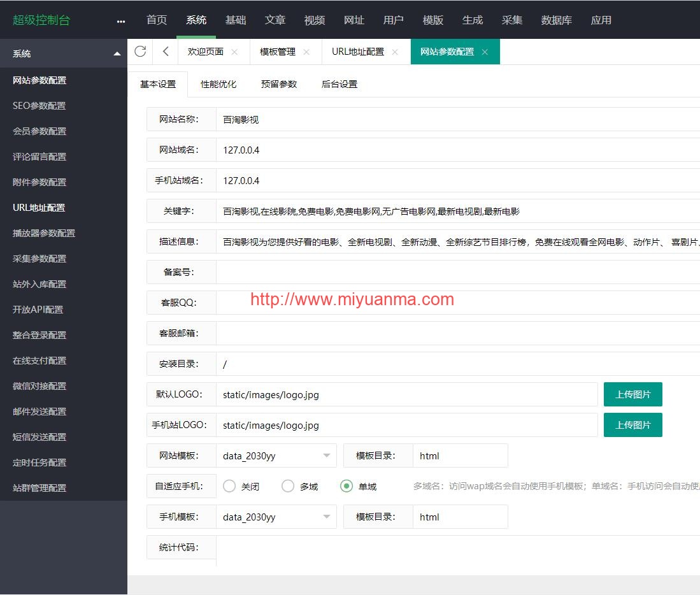This screenshot has height=595, width=700.
Task: Switch to the 欢迎页面 page tab
Action: (206, 52)
